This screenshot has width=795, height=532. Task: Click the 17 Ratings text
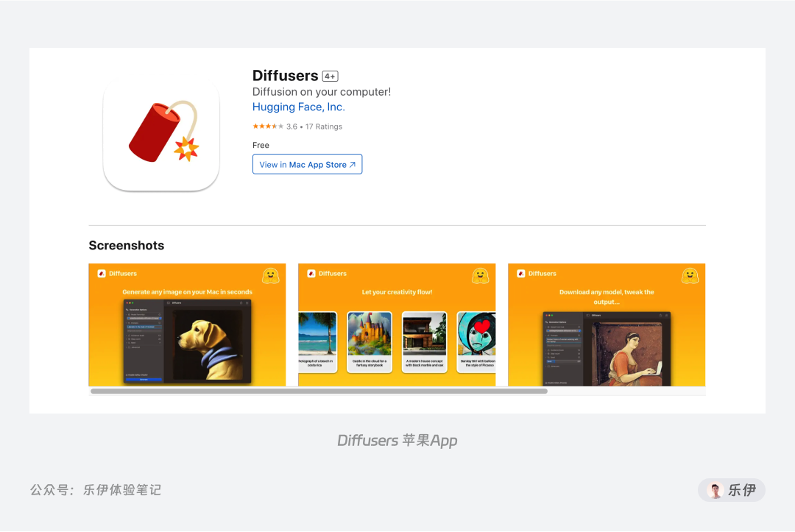click(323, 127)
